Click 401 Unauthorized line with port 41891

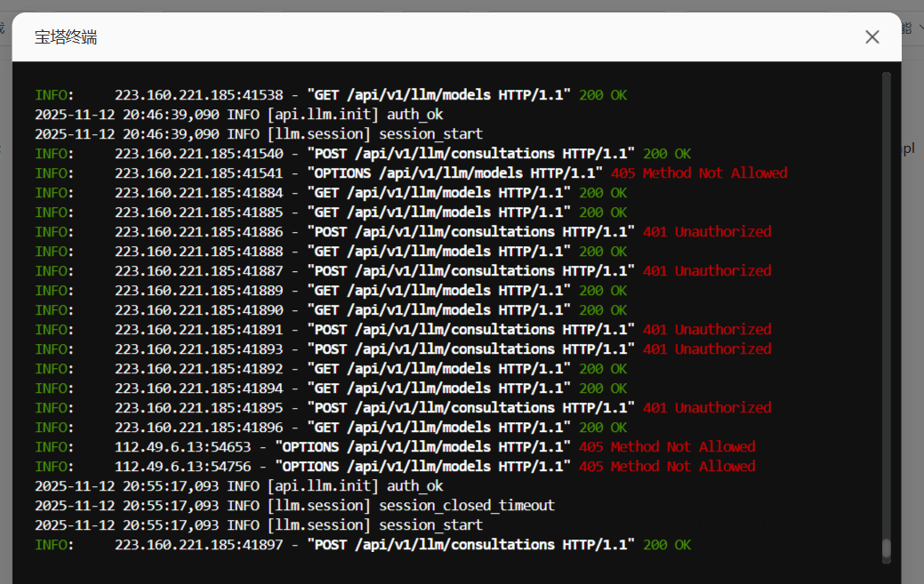pyautogui.click(x=403, y=329)
